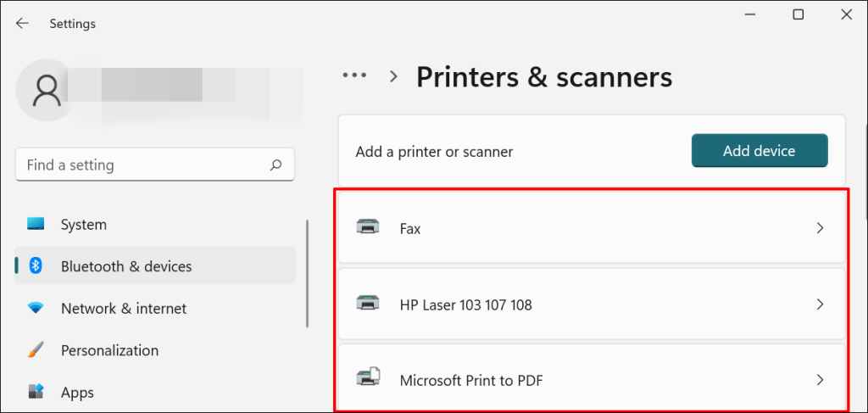Open breadcrumb ellipsis menu

[354, 76]
